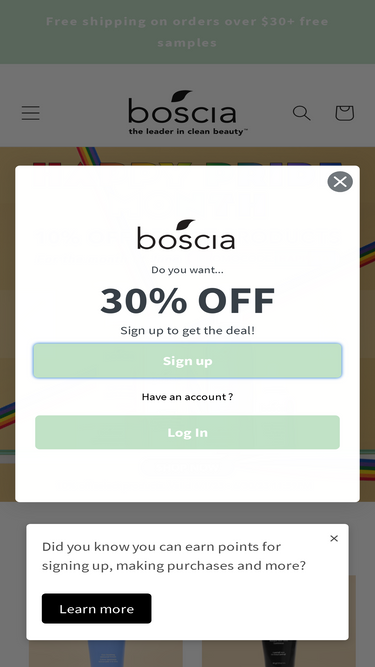Click the free shipping announcement banner
The width and height of the screenshot is (375, 667).
(x=188, y=32)
